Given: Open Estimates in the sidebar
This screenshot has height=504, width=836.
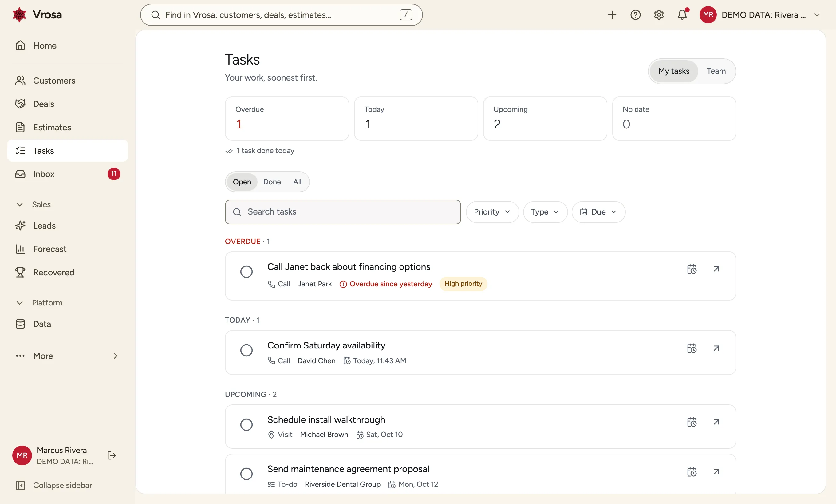Looking at the screenshot, I should coord(68,127).
